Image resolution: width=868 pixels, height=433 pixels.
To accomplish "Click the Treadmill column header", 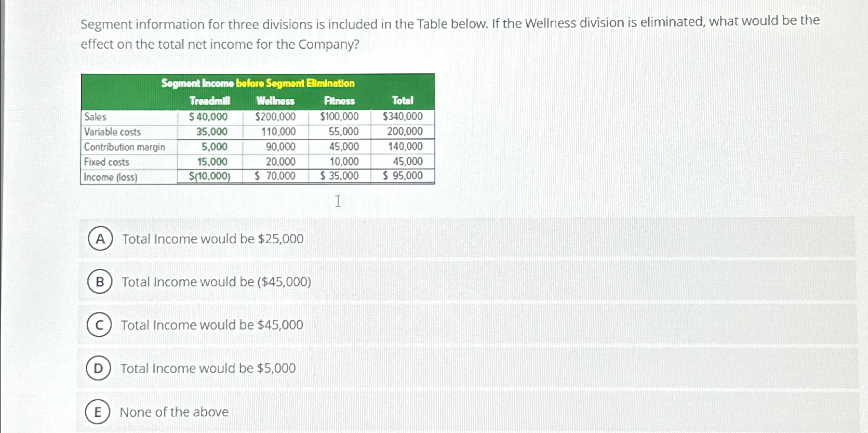I will [210, 101].
